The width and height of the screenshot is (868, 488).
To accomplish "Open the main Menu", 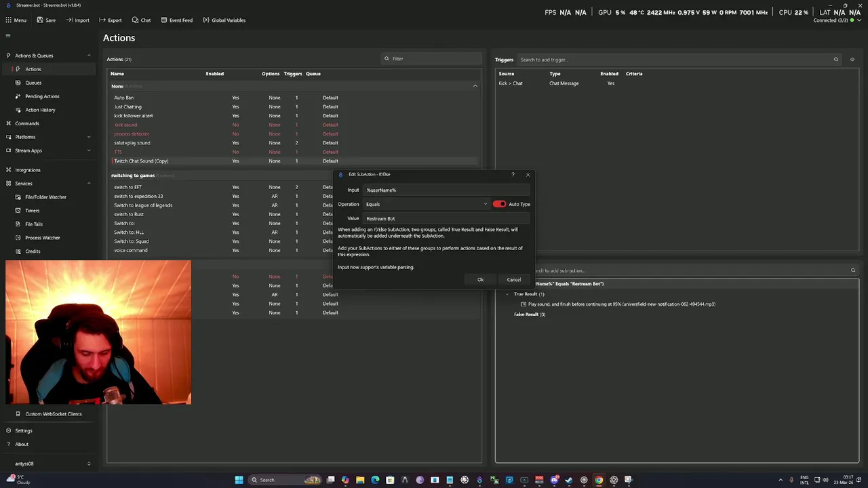I will tap(16, 20).
